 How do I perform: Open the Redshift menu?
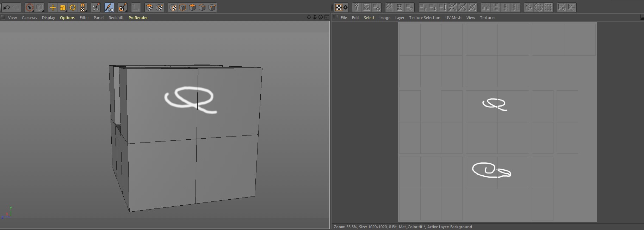click(x=116, y=18)
